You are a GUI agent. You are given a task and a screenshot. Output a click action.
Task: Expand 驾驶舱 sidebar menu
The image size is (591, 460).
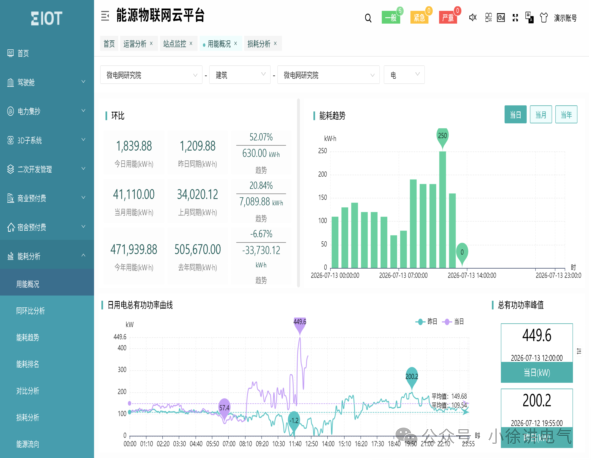coord(47,82)
